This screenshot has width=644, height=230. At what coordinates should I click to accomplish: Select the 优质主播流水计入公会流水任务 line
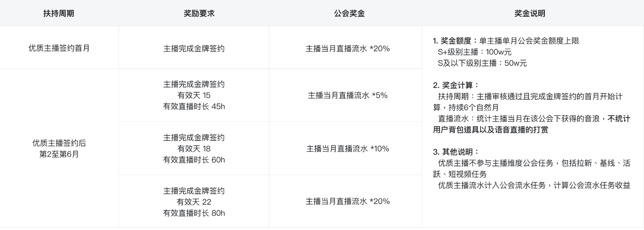(x=534, y=185)
